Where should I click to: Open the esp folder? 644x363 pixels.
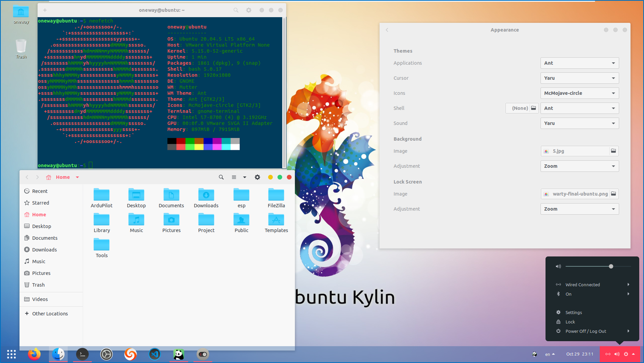pos(241,198)
